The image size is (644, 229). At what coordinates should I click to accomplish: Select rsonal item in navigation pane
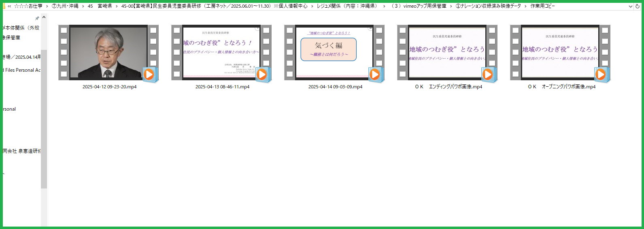coord(9,109)
